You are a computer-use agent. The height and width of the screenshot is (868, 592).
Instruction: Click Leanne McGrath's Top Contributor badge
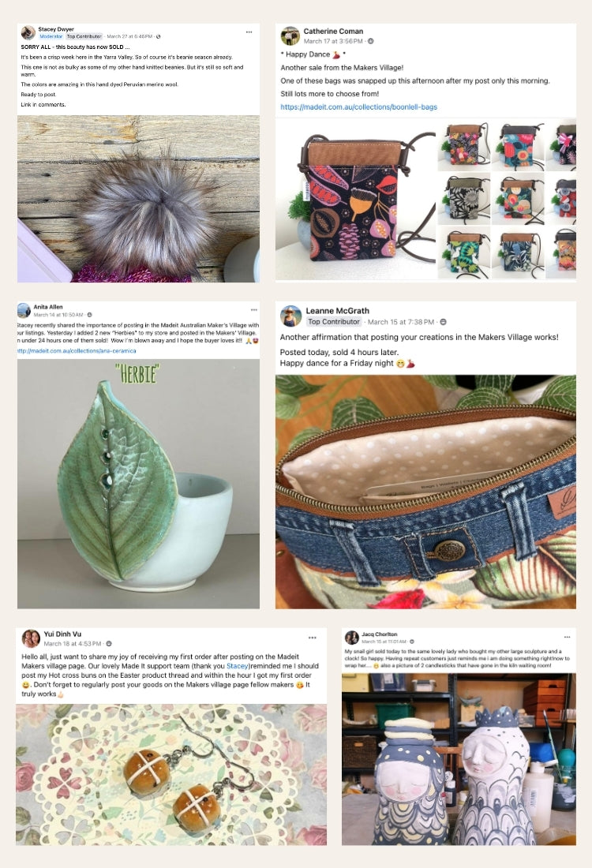[x=334, y=322]
